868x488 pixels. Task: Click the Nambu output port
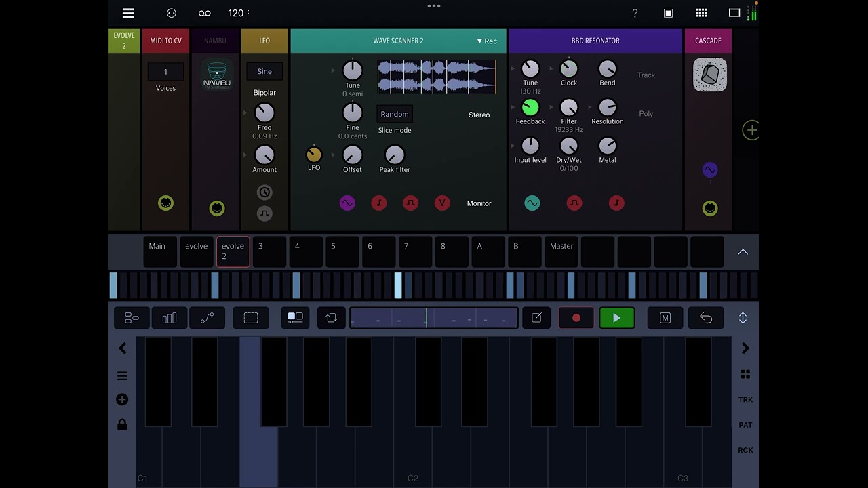coord(217,208)
